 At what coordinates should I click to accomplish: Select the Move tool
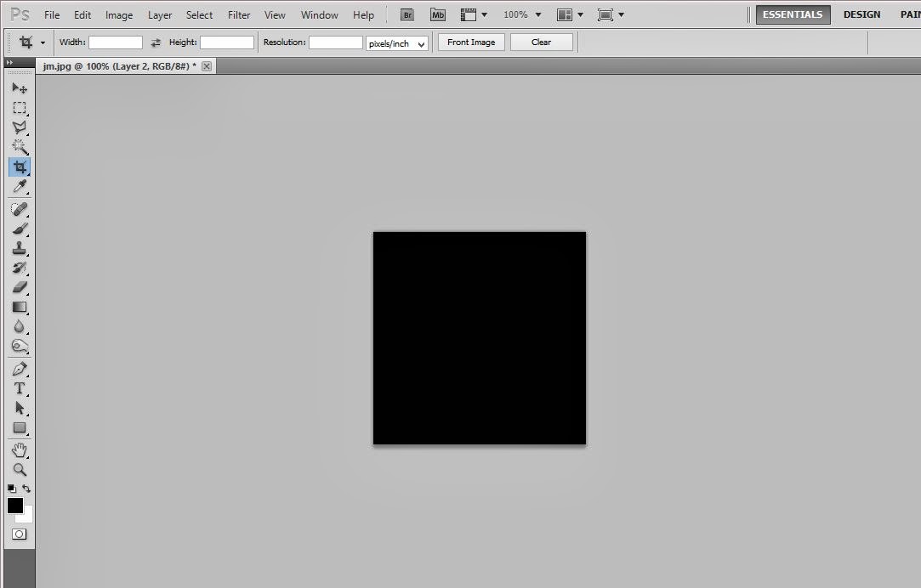click(20, 88)
